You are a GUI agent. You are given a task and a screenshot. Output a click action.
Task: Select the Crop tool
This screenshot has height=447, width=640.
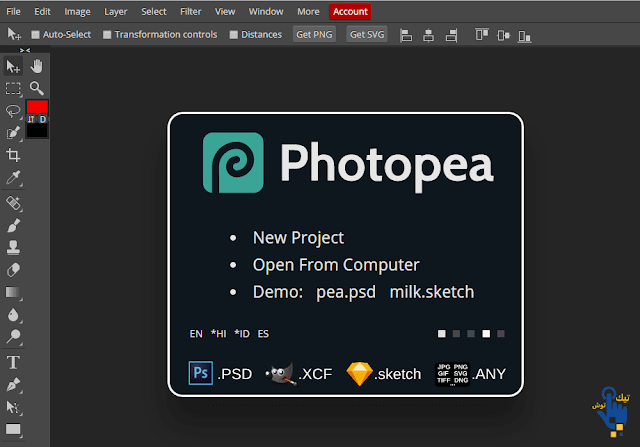[13, 155]
